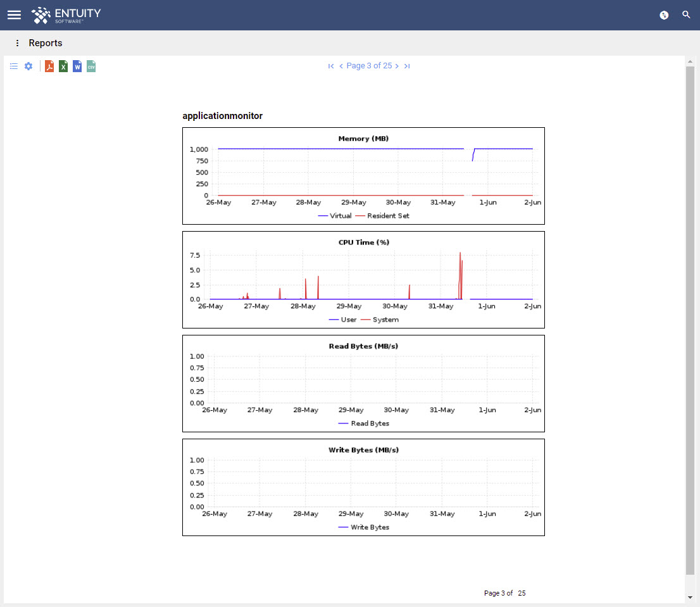Screen dimensions: 700x607
Task: Click the Read Bytes (MB/s) chart title
Action: pos(363,346)
